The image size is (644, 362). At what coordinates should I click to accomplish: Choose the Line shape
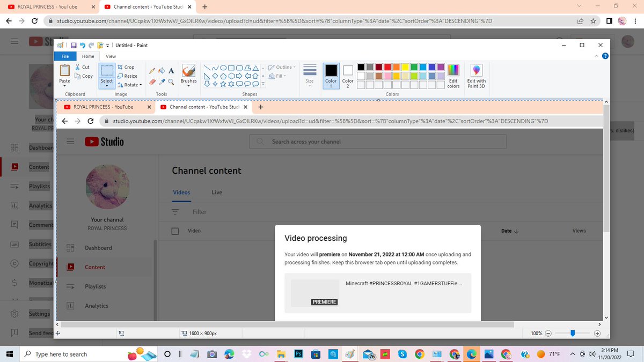click(x=207, y=68)
